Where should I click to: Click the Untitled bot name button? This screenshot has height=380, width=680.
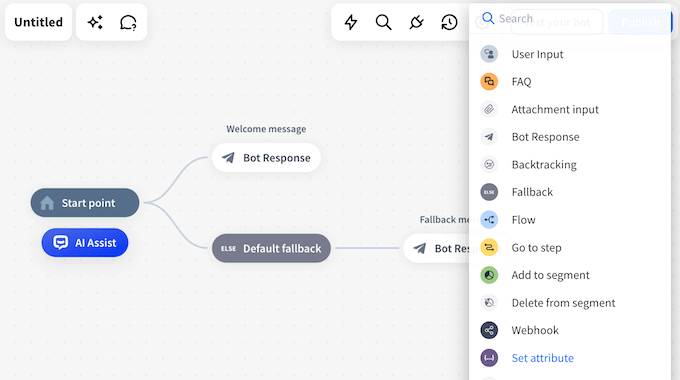click(38, 22)
